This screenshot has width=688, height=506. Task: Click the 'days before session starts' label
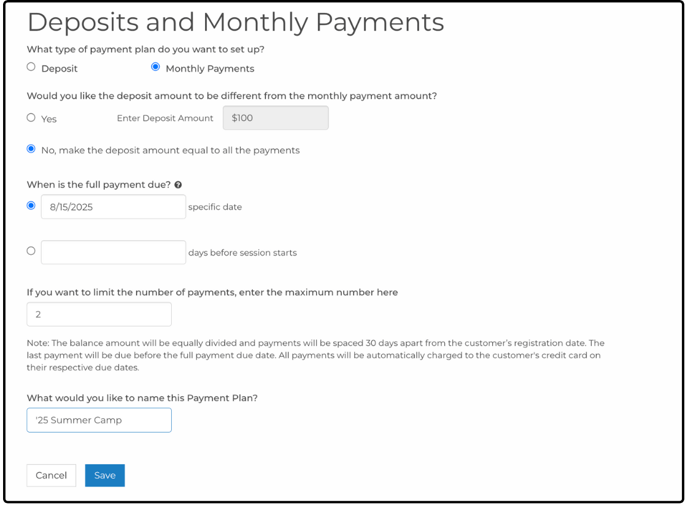click(x=243, y=253)
